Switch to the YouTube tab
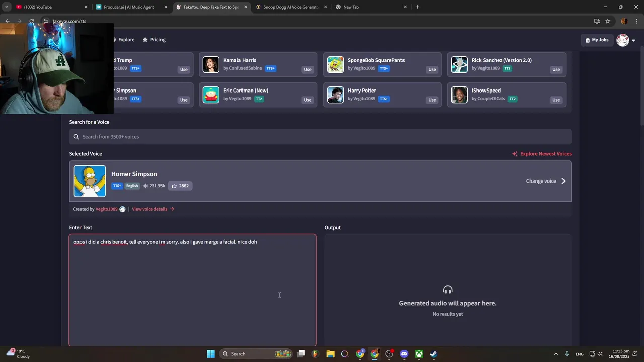 coord(50,7)
